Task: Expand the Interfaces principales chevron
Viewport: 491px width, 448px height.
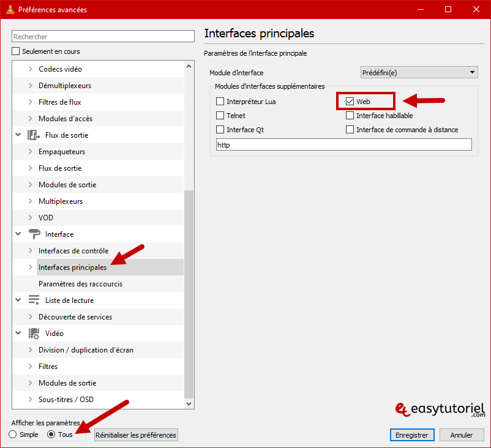Action: pos(31,267)
